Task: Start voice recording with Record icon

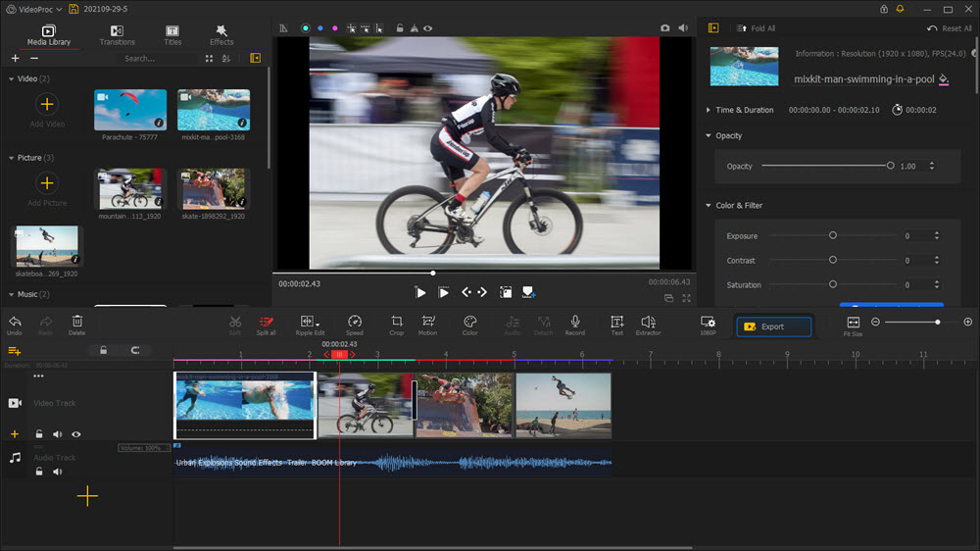Action: (575, 322)
